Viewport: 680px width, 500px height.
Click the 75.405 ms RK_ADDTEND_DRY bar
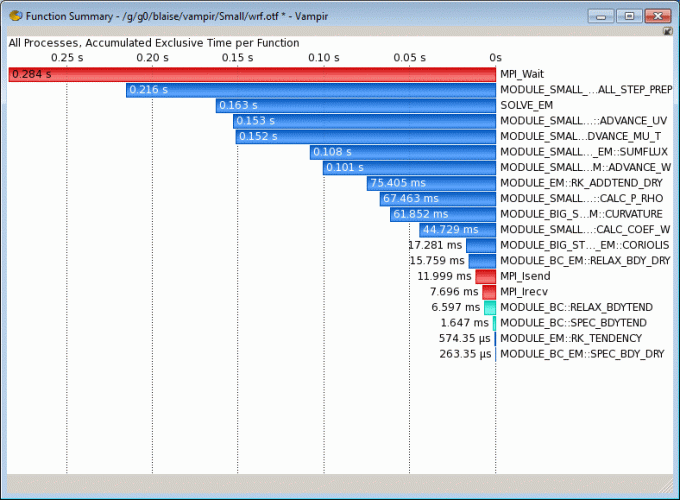[x=432, y=183]
